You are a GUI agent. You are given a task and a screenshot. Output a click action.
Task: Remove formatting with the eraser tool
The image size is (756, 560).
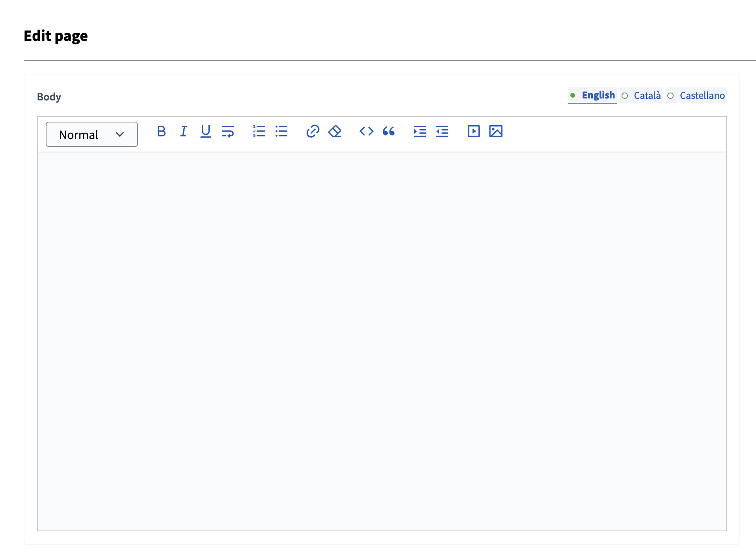tap(334, 132)
